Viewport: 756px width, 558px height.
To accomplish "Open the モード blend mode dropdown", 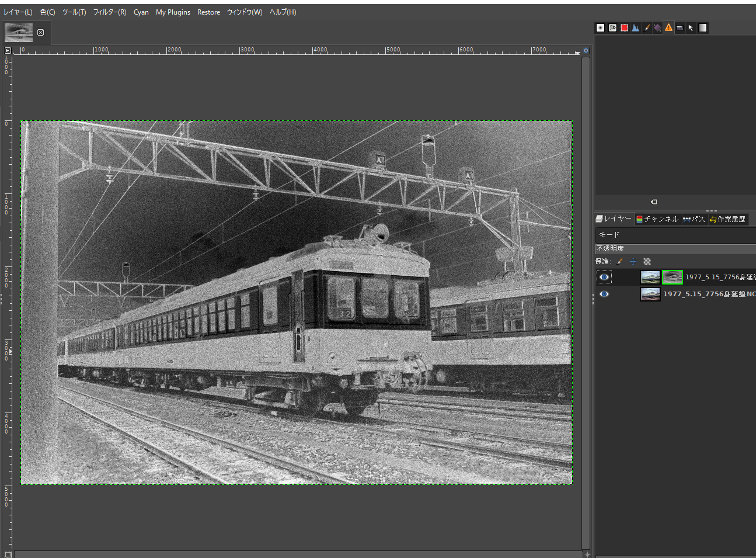I will tap(675, 235).
